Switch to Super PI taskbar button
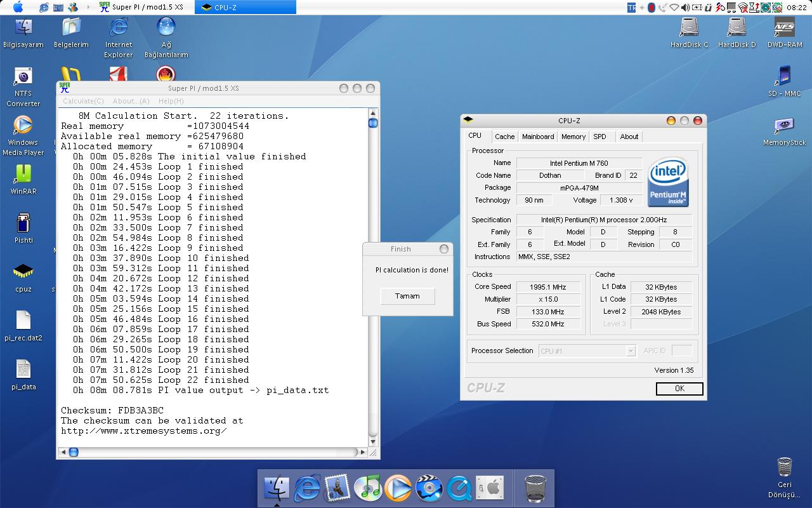This screenshot has width=812, height=508. [x=143, y=7]
